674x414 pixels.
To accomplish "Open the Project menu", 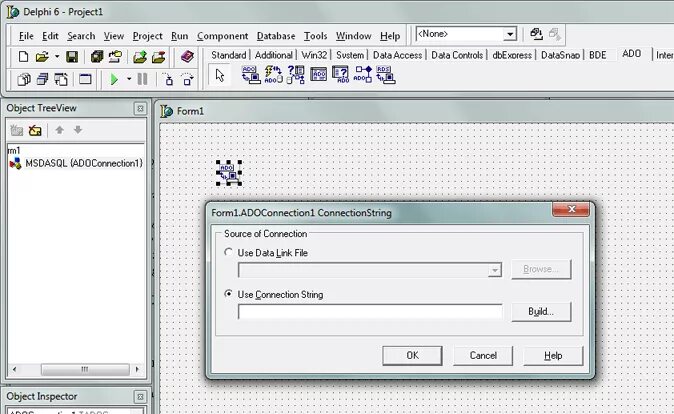I will coord(147,36).
